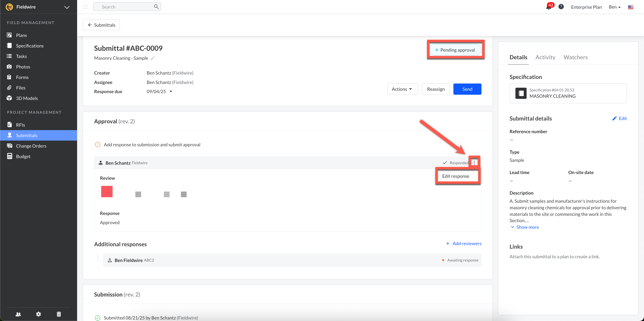
Task: Toggle the hamburger menu icon
Action: pos(85,7)
